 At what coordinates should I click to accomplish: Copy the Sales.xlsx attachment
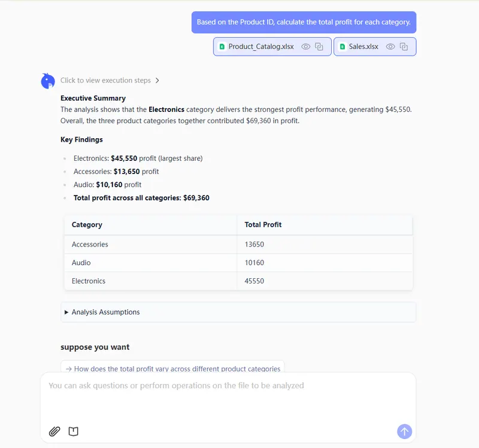tap(404, 47)
